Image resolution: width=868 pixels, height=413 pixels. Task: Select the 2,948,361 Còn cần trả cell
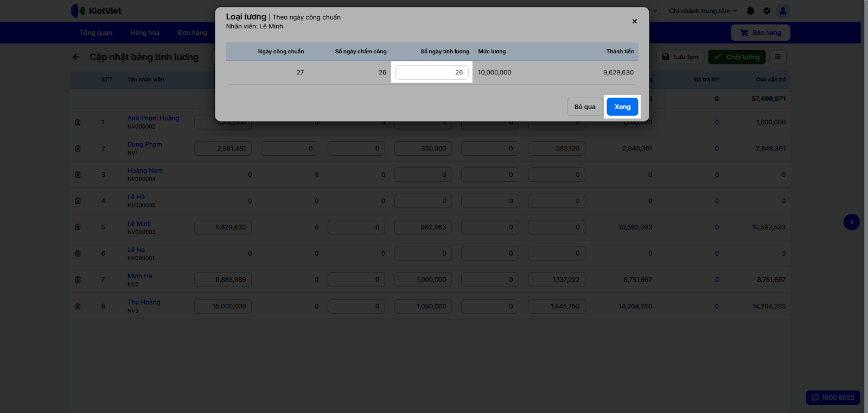(771, 148)
